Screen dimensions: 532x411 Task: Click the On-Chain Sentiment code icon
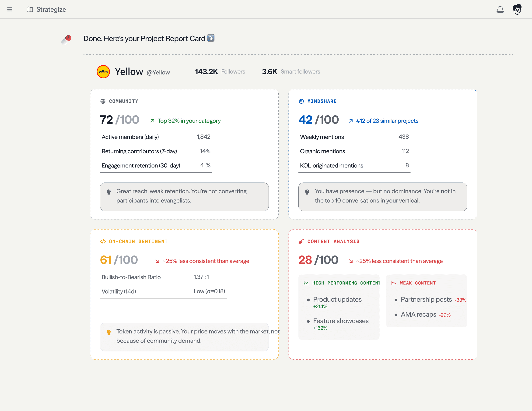coord(103,241)
